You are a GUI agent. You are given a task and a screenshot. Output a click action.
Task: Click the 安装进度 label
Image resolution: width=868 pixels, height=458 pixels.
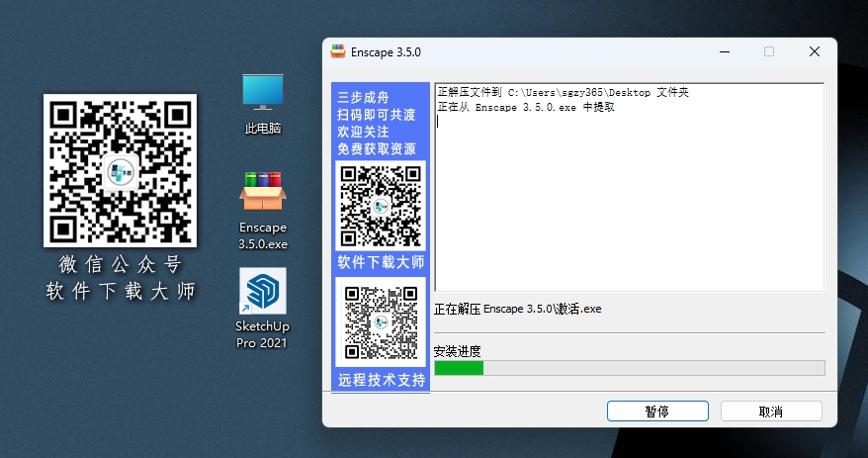click(458, 351)
